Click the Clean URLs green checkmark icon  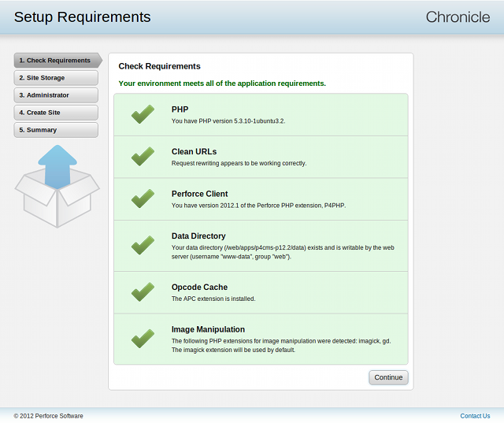click(x=143, y=157)
